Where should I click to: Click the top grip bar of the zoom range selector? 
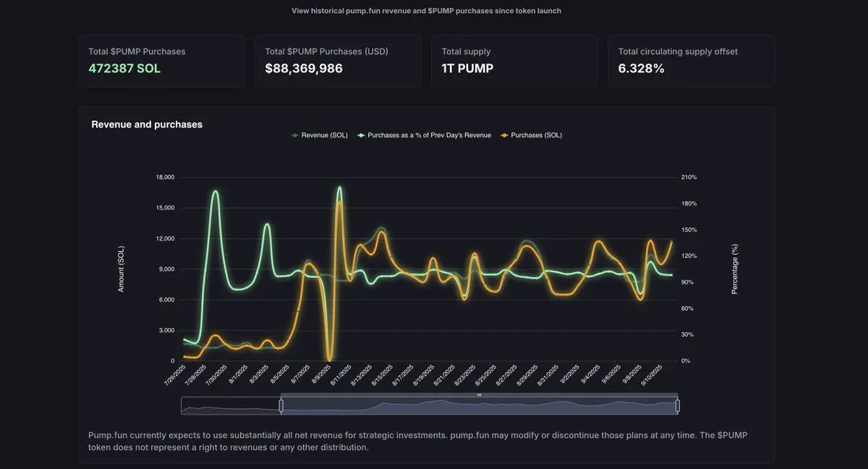click(479, 395)
